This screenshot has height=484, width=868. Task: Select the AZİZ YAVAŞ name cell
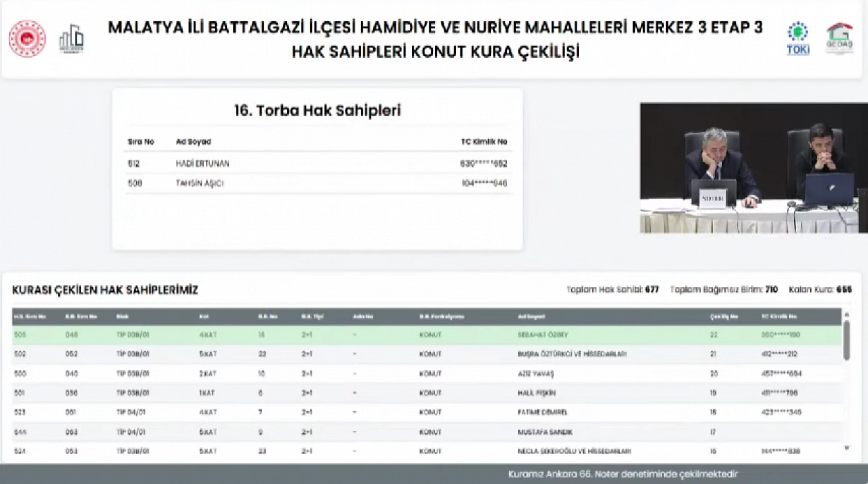coord(535,373)
